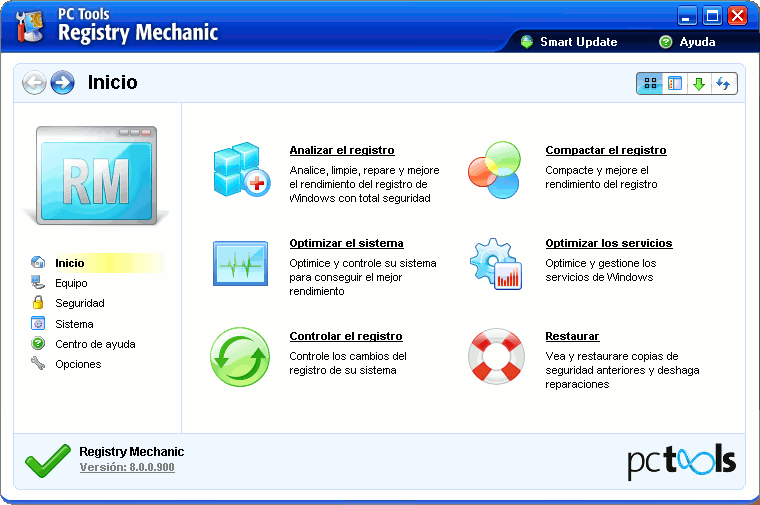Click the Smart Update globe icon
Image resolution: width=760 pixels, height=505 pixels.
click(x=527, y=42)
